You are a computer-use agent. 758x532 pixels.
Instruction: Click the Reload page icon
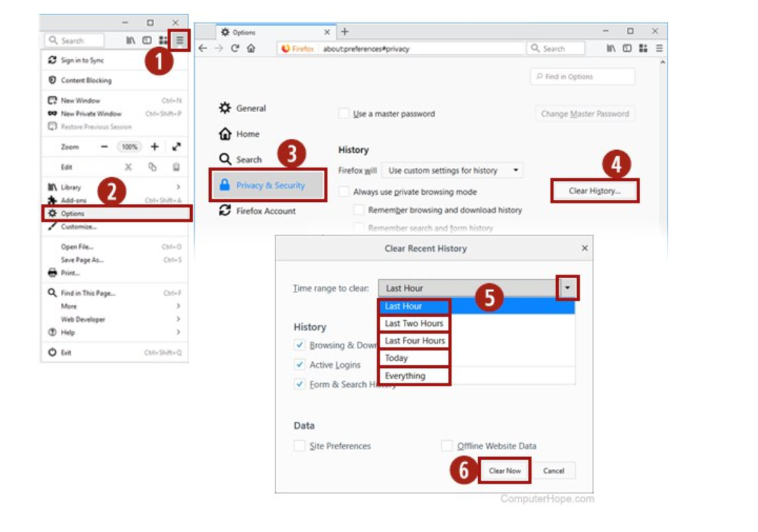point(235,48)
